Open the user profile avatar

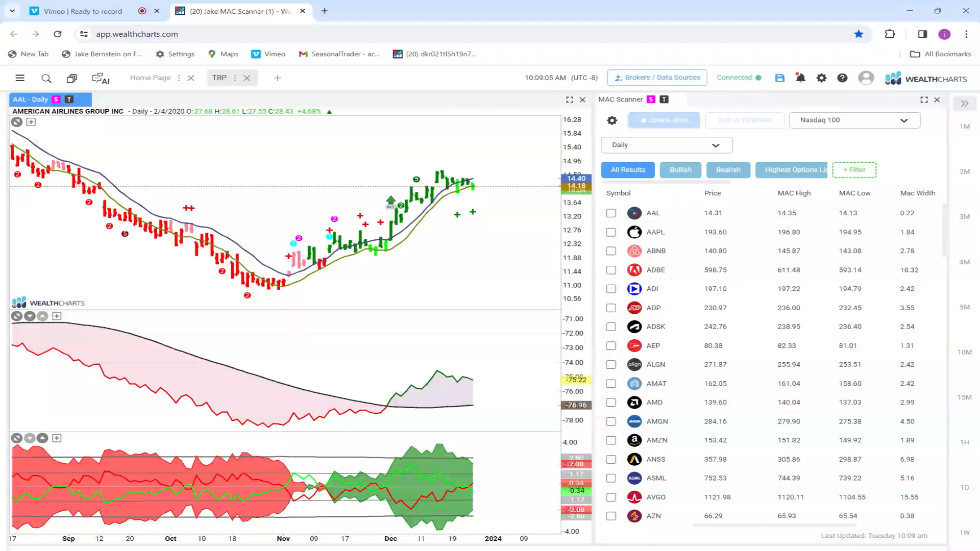(x=866, y=78)
